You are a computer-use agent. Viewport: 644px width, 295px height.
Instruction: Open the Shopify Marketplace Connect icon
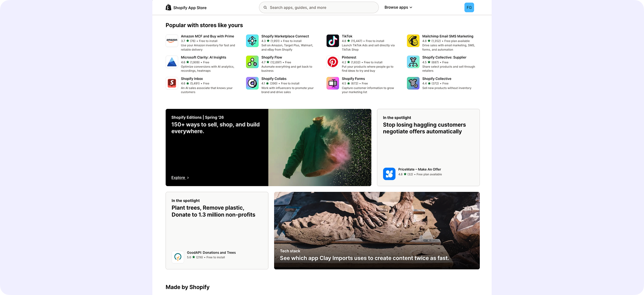point(252,41)
